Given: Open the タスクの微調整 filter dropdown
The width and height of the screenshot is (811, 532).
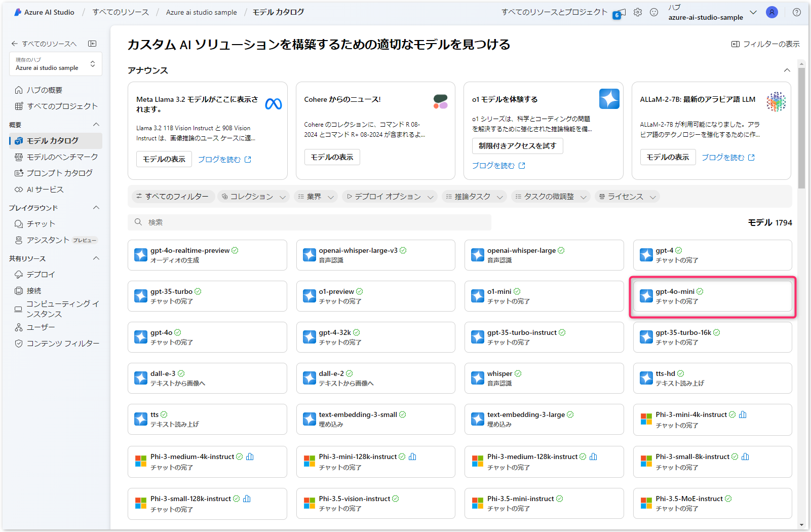Looking at the screenshot, I should [x=551, y=197].
